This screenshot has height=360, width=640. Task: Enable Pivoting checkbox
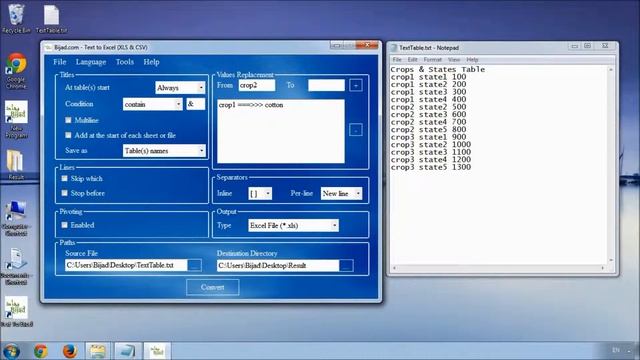coord(64,225)
